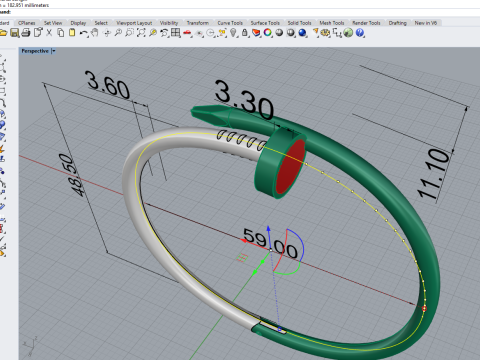Switch to the Solid Tools tab
This screenshot has height=360, width=480.
click(299, 23)
